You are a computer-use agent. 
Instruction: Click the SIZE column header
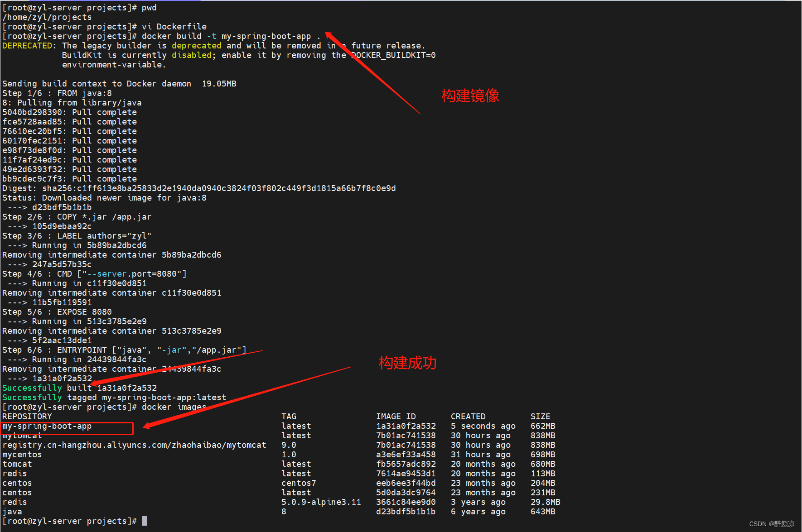[x=541, y=417]
